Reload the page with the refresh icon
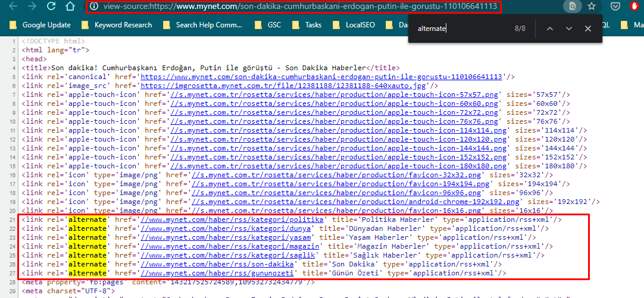 [51, 6]
